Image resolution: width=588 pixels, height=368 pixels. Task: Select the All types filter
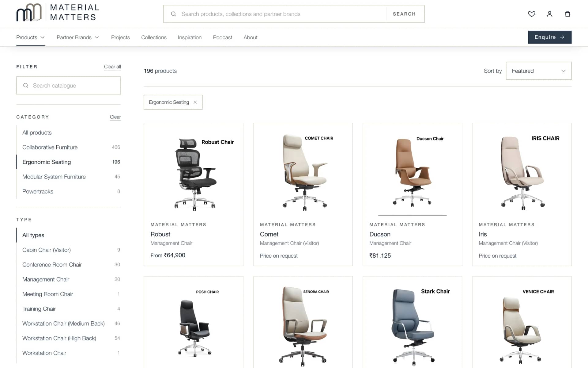pos(68,235)
